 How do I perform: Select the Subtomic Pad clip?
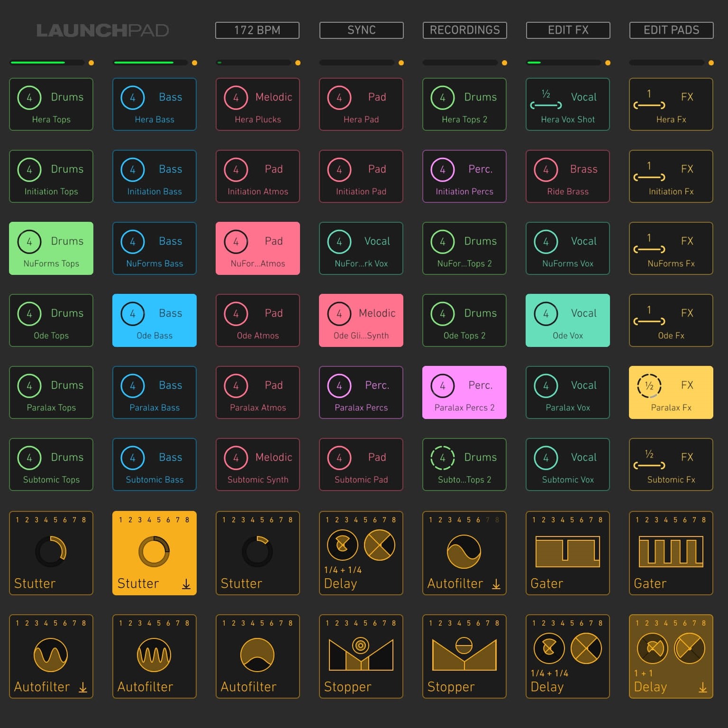[361, 464]
